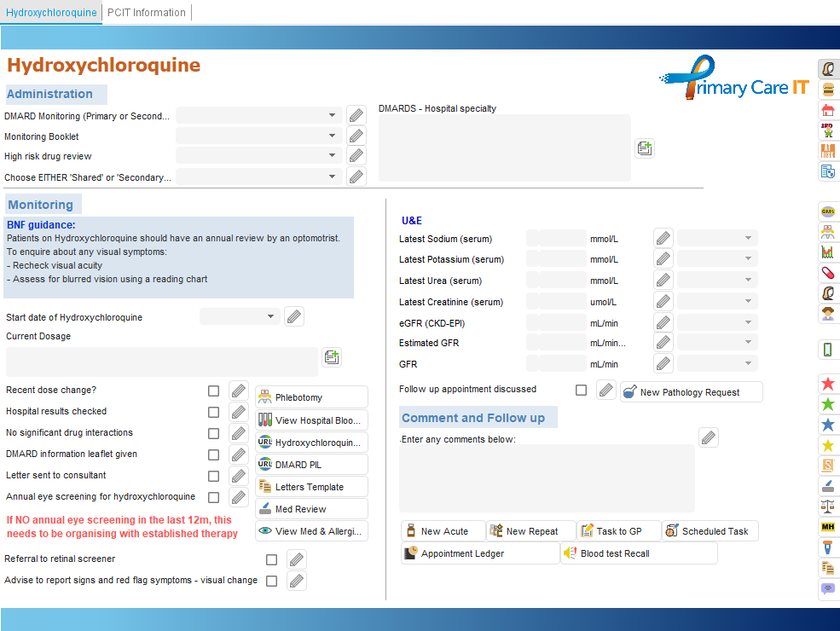Tick the Recent dose change checkbox
This screenshot has width=840, height=631.
point(213,391)
